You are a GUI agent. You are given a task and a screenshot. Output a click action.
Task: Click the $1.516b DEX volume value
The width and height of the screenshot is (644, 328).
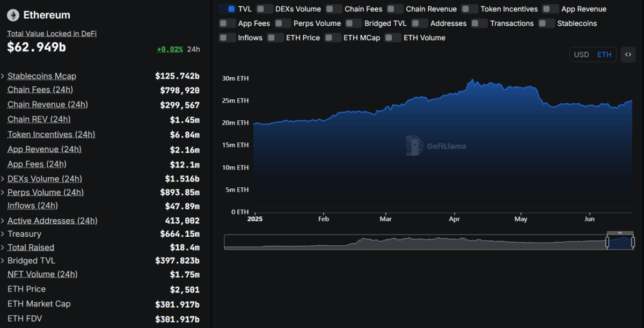click(182, 179)
